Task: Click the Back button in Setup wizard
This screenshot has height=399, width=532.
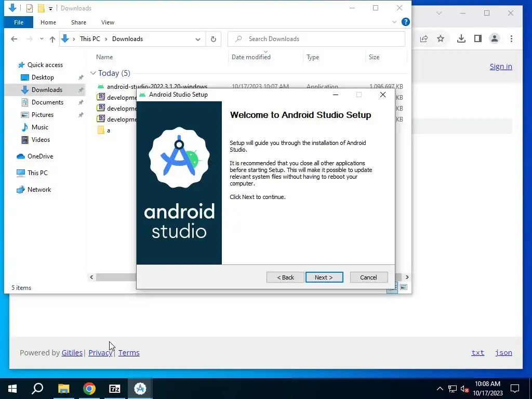Action: [285, 277]
